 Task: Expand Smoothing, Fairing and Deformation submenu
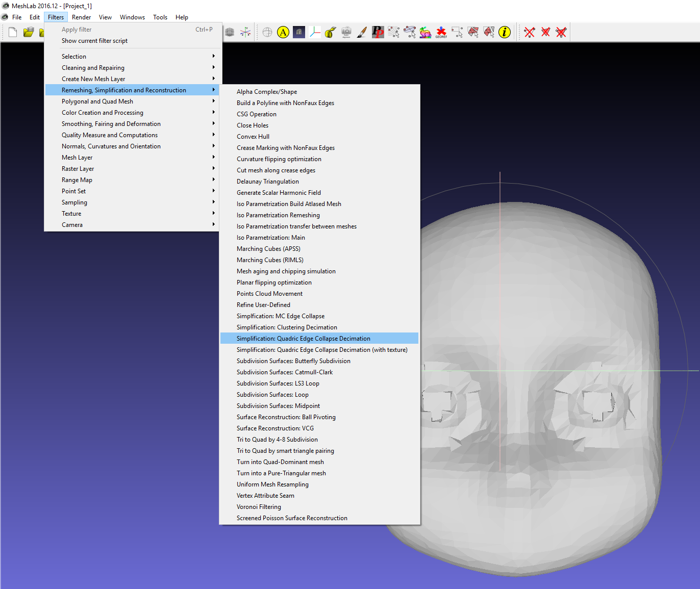pyautogui.click(x=132, y=124)
